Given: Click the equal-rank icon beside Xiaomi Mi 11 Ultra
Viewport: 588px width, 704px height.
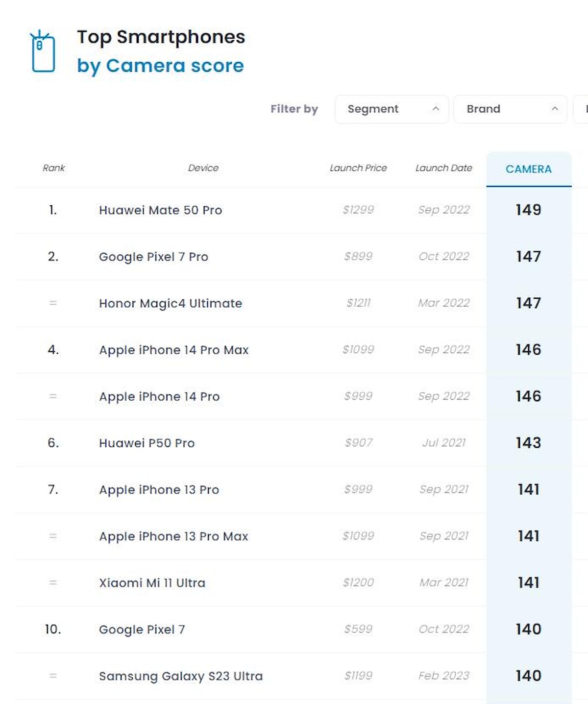Looking at the screenshot, I should click(x=53, y=583).
